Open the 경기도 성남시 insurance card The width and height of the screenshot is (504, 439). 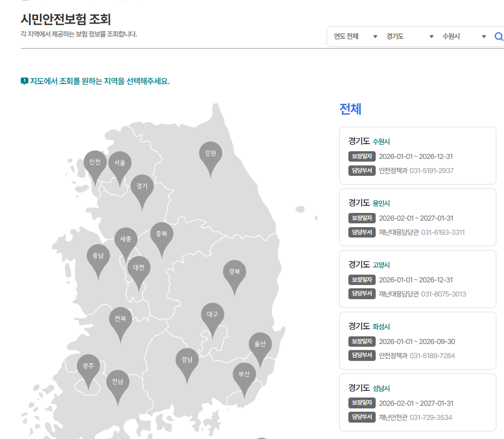[418, 402]
